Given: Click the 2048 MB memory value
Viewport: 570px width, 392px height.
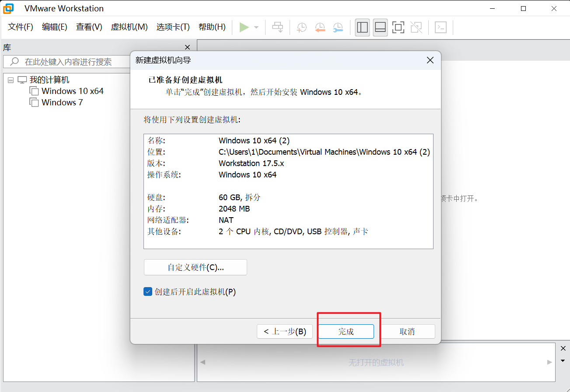Looking at the screenshot, I should [234, 208].
